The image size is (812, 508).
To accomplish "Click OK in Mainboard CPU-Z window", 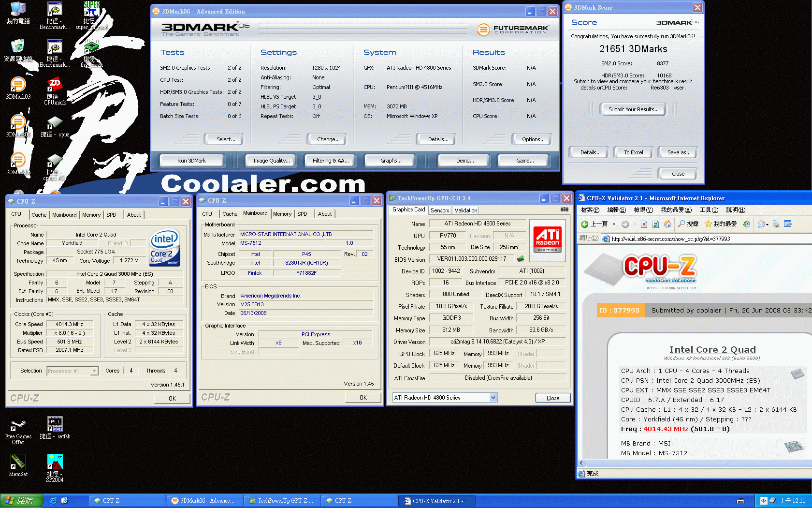I will click(363, 398).
